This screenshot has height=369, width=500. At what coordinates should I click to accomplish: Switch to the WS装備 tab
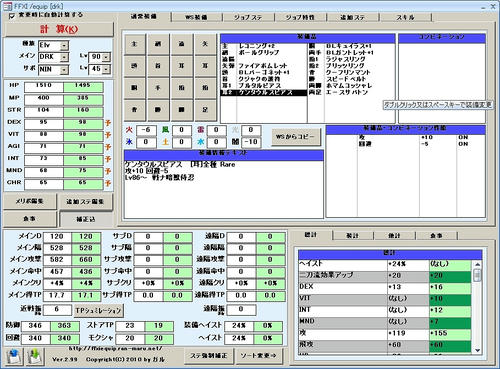196,17
